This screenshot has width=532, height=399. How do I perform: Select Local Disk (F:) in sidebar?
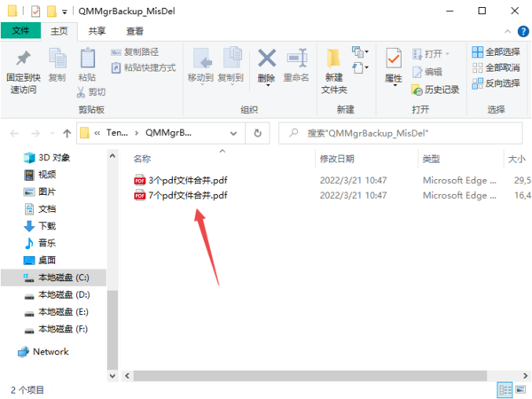click(x=57, y=329)
